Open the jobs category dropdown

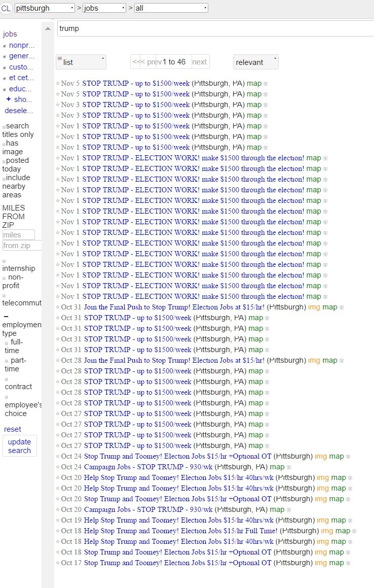[x=104, y=8]
